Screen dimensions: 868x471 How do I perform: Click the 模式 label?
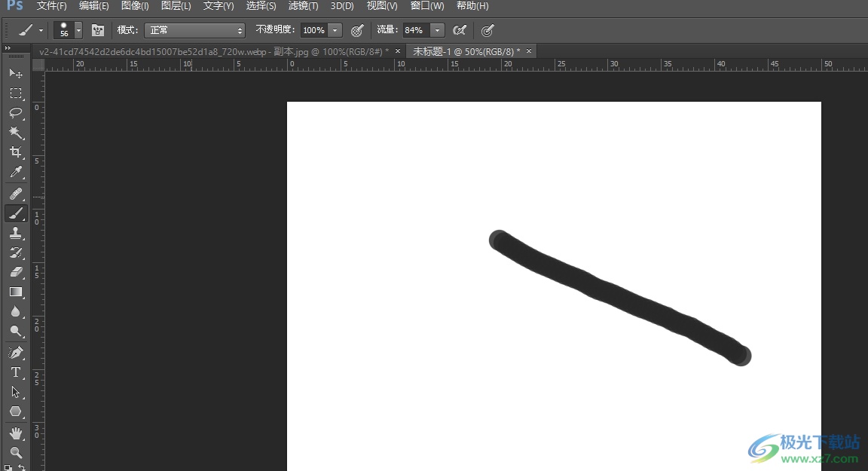pyautogui.click(x=128, y=30)
